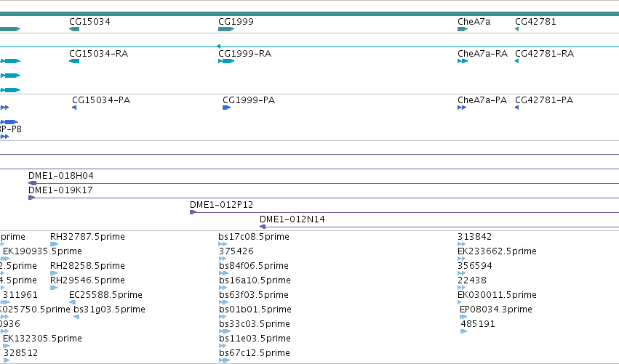Select EST label bs84f06.5prime

[254, 266]
